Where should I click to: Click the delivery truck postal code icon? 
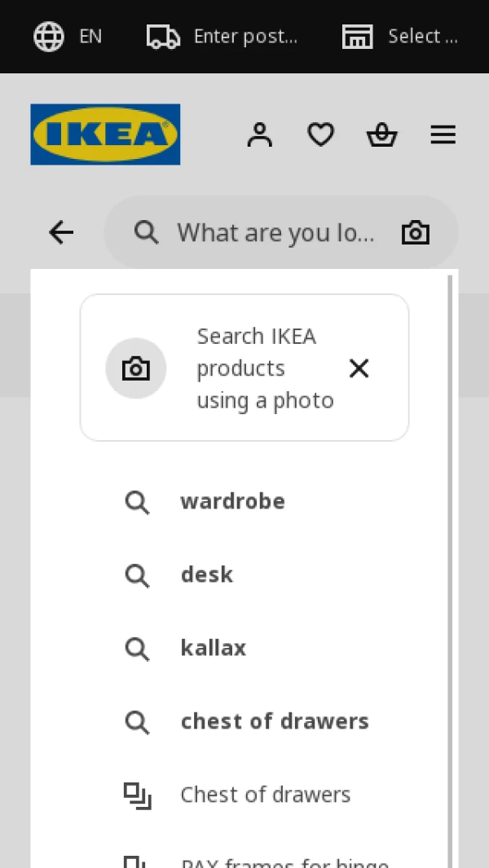point(163,37)
